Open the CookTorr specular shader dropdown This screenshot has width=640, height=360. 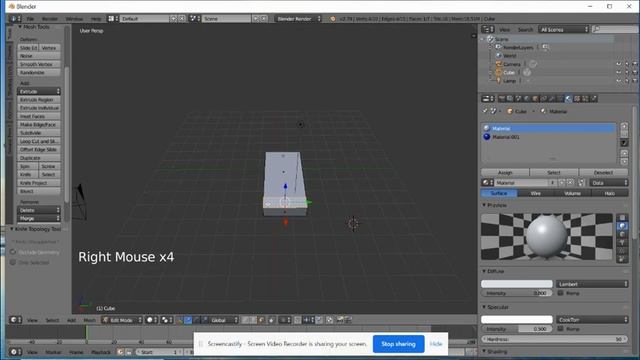coord(592,320)
